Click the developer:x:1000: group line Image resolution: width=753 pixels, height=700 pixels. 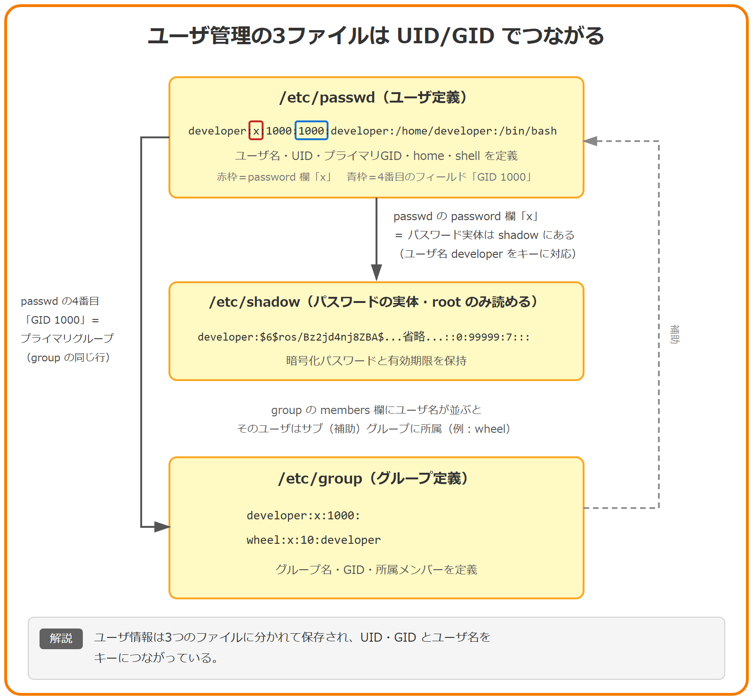pos(304,516)
